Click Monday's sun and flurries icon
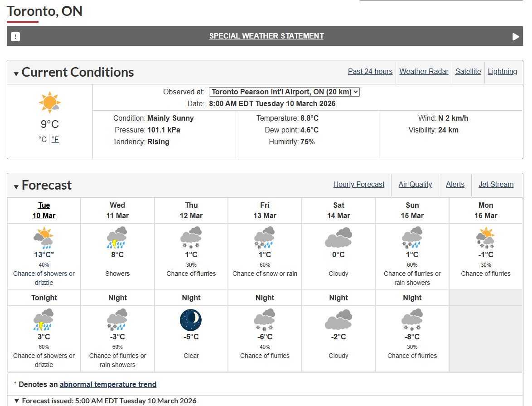The image size is (532, 406). point(485,238)
